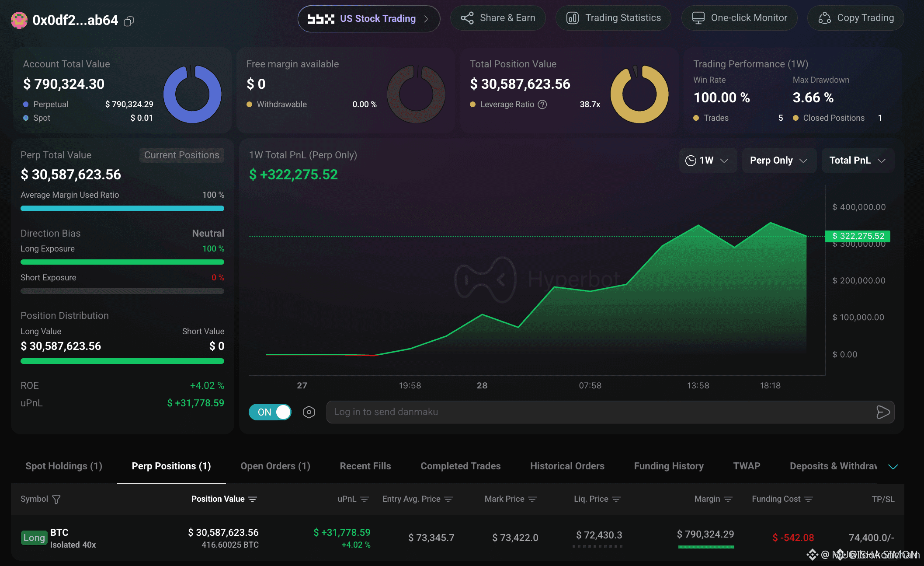Image resolution: width=924 pixels, height=566 pixels.
Task: Open the Recent Fills tab
Action: click(365, 466)
